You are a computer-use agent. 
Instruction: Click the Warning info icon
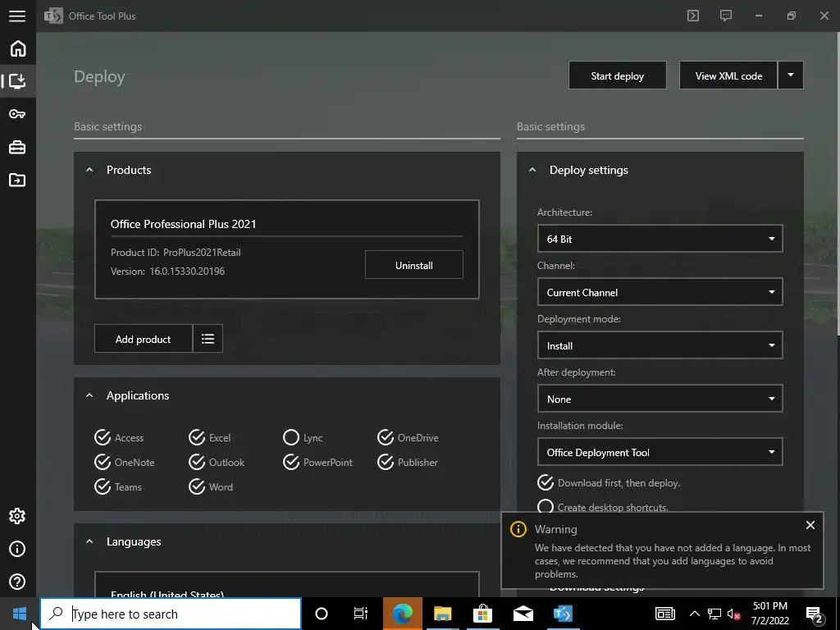(518, 529)
